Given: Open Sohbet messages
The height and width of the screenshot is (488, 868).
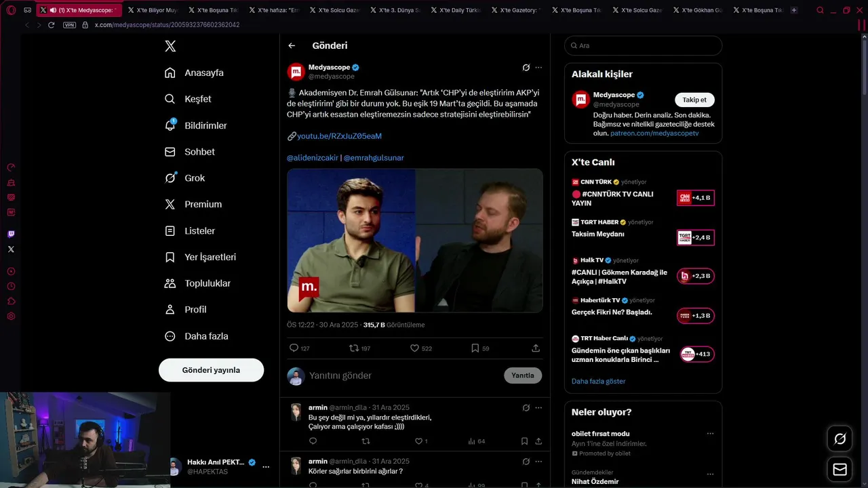Looking at the screenshot, I should (x=190, y=152).
